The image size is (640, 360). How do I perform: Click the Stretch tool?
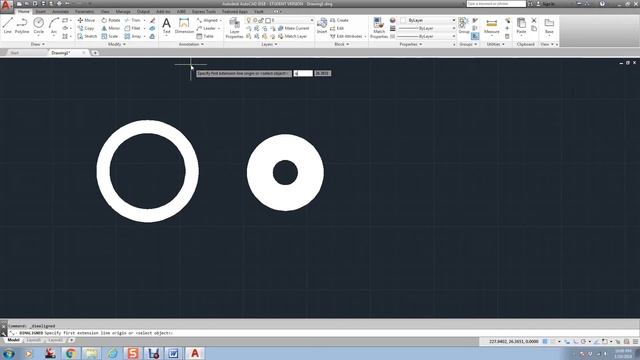coord(87,36)
